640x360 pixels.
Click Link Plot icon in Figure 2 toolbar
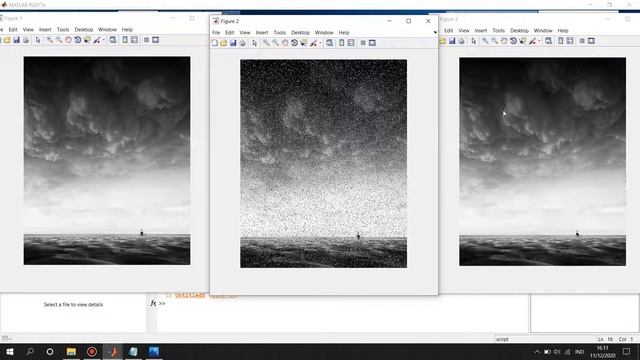(x=329, y=43)
